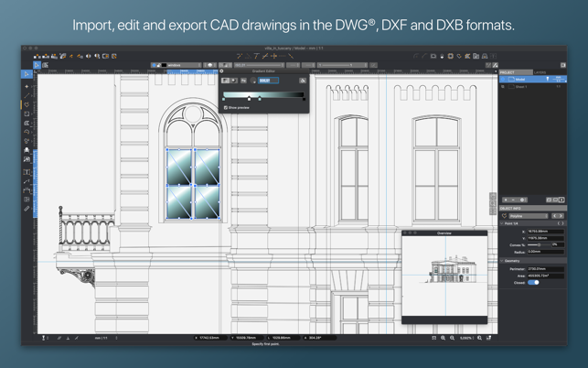The image size is (588, 368).
Task: Click the extend tool with T-shaped icon
Action: (x=256, y=56)
